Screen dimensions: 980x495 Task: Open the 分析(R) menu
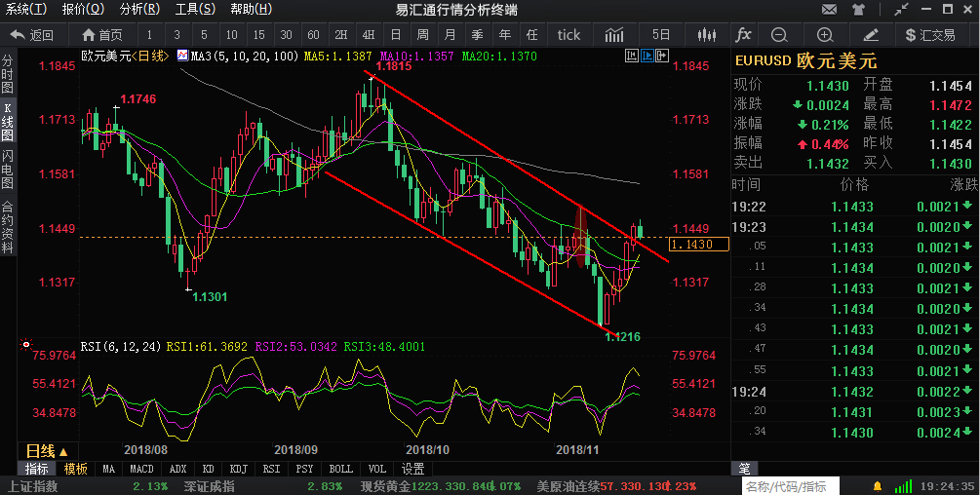(x=139, y=10)
